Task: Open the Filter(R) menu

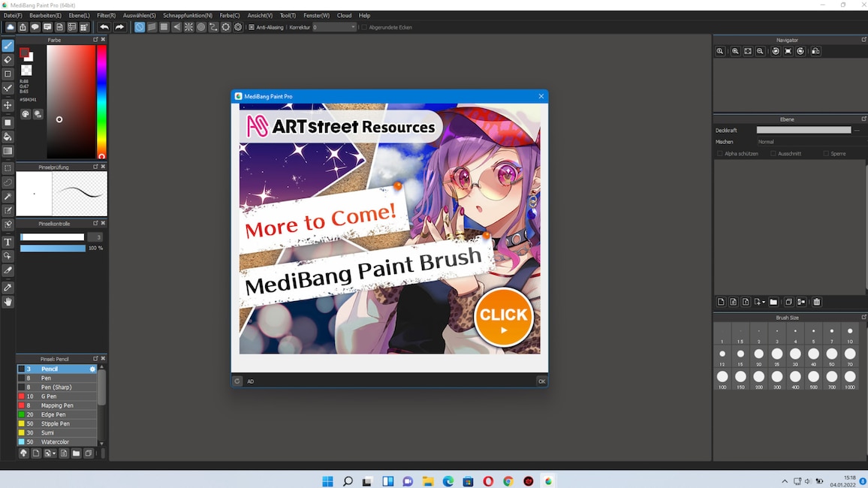Action: click(107, 16)
